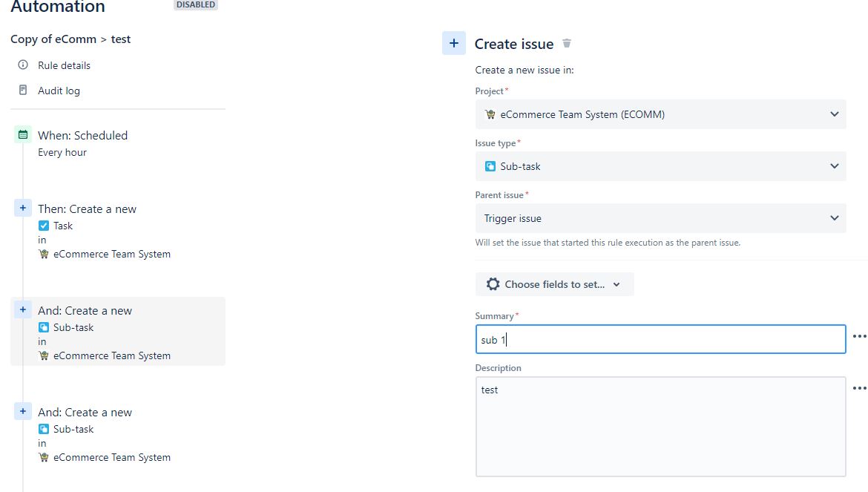Delete the Create issue action via trash icon
Image resolution: width=868 pixels, height=492 pixels.
566,44
